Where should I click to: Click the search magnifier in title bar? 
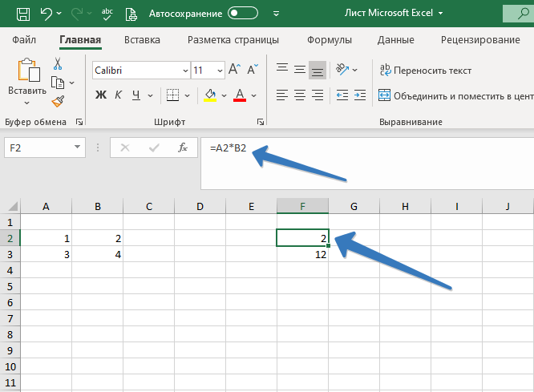(x=523, y=14)
